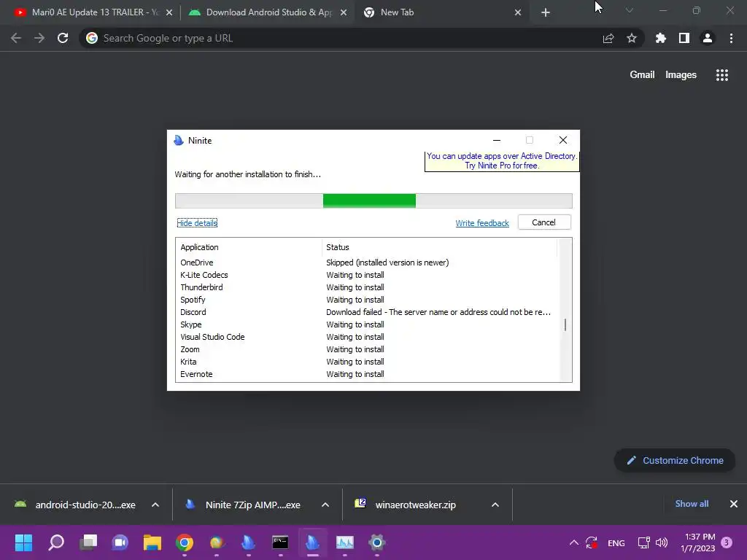Viewport: 747px width, 560px height.
Task: Bookmark this tab with the star icon
Action: 632,38
